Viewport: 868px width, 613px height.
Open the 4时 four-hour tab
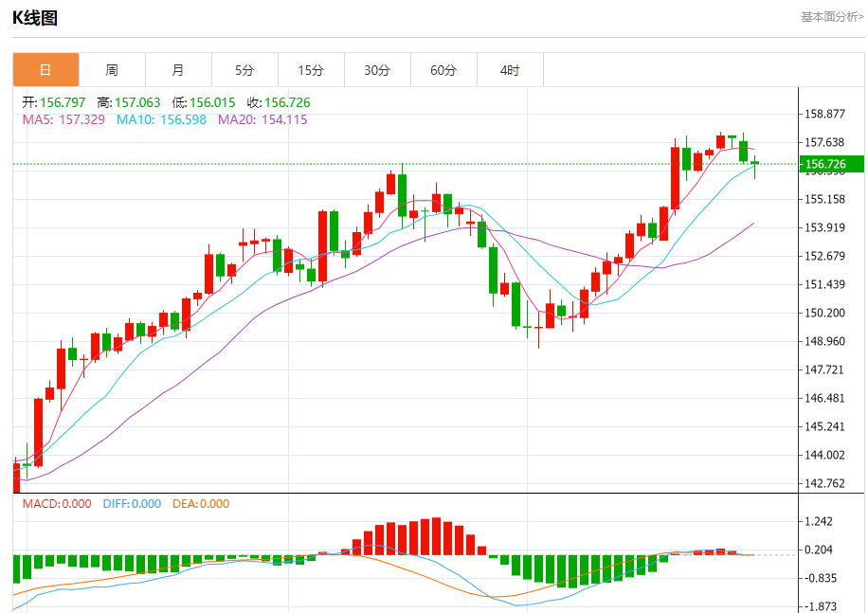[510, 70]
